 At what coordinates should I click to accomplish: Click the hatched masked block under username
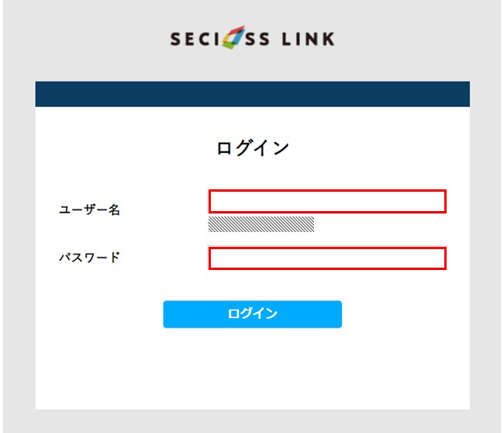(x=261, y=224)
